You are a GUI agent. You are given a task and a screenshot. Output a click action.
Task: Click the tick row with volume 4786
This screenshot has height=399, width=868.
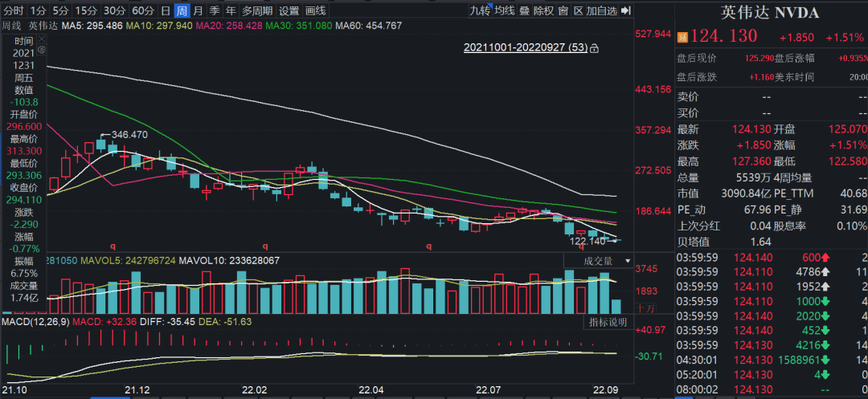coord(772,272)
